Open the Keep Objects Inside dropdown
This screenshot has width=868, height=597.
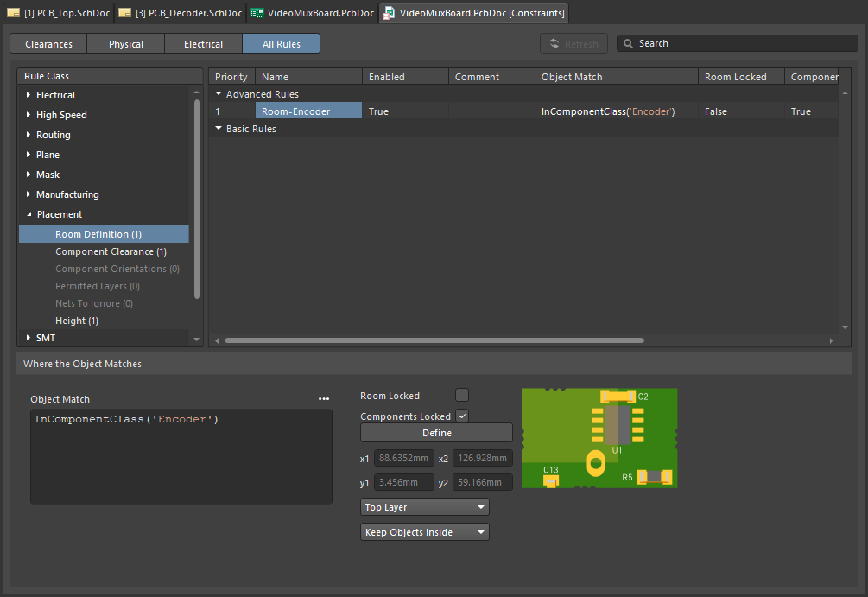tap(425, 531)
